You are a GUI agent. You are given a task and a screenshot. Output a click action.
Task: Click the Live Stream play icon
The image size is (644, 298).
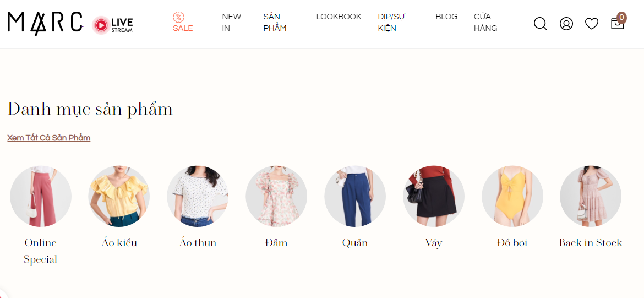pos(100,25)
